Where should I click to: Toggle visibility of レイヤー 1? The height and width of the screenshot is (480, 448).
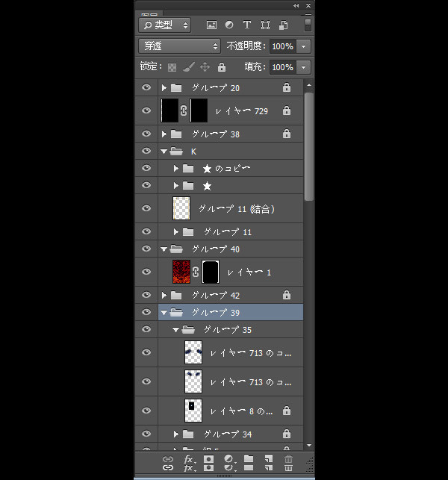(146, 272)
